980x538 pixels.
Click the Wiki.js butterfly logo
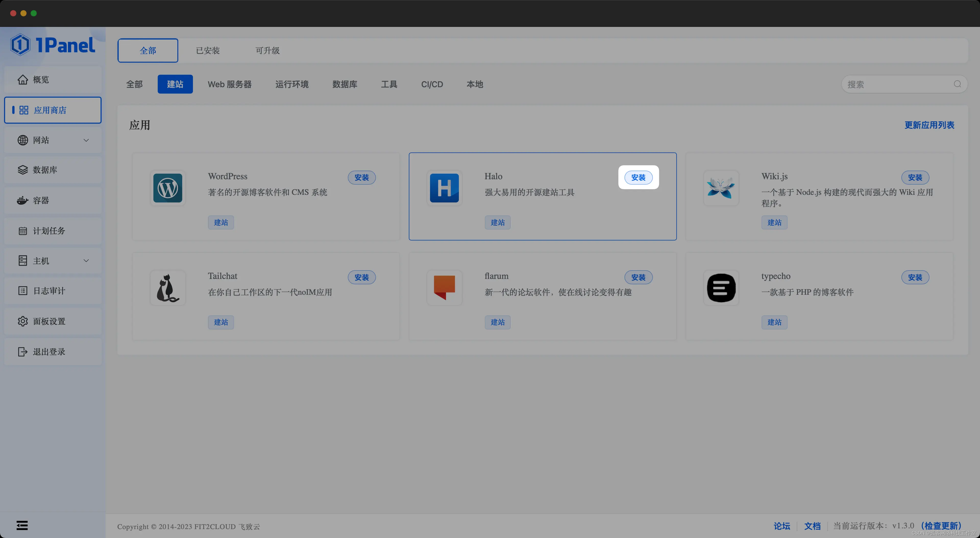point(721,188)
